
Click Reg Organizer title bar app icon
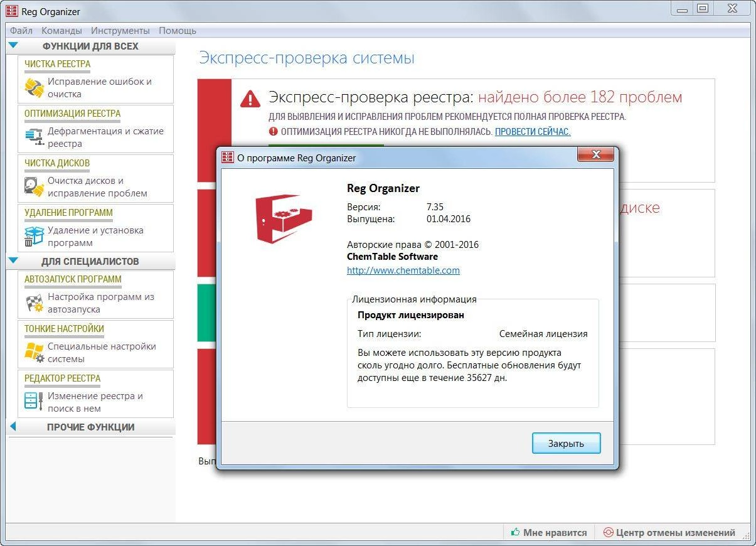click(x=12, y=11)
